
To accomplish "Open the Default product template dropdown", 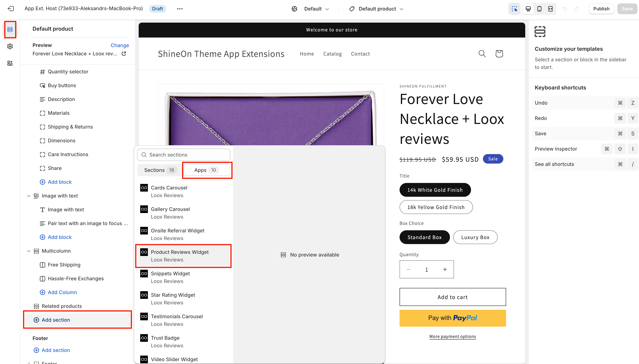I will [376, 9].
